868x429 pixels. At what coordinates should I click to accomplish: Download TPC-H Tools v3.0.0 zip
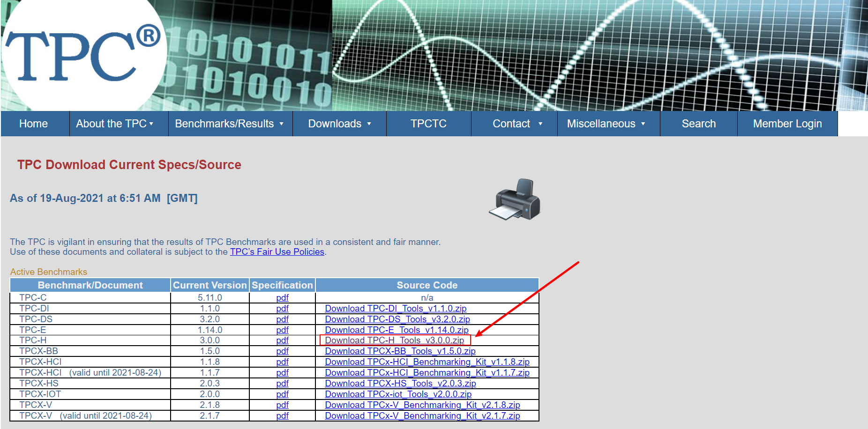[x=394, y=340]
